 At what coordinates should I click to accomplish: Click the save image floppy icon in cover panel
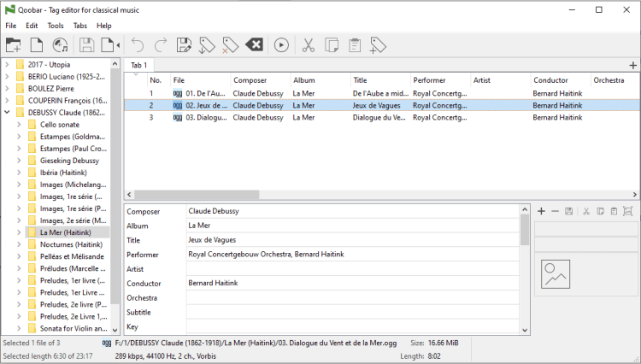(x=568, y=211)
